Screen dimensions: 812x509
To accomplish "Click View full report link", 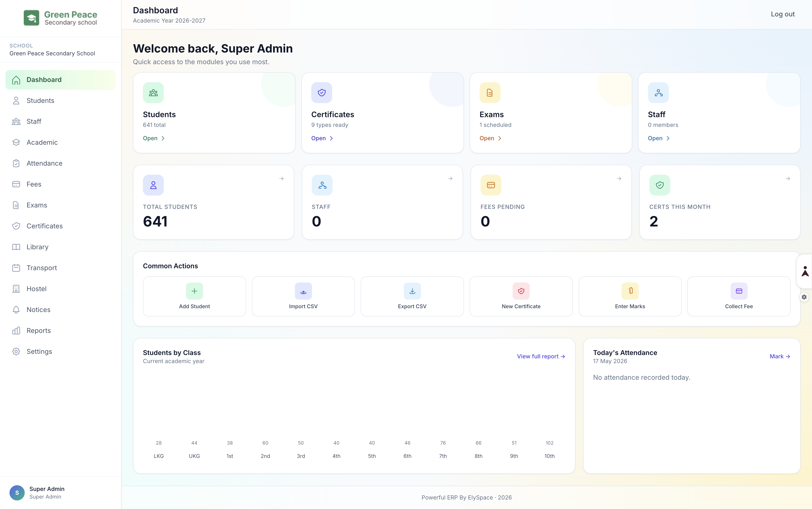I will (541, 356).
